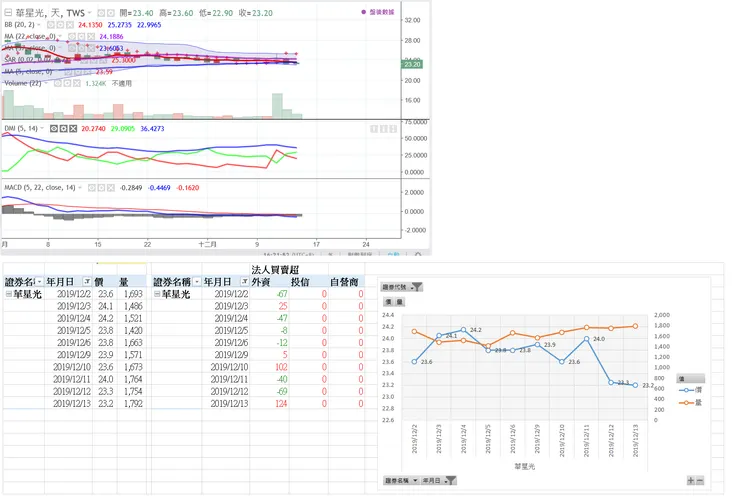
Task: Expand the chart field with plus button
Action: pos(690,480)
